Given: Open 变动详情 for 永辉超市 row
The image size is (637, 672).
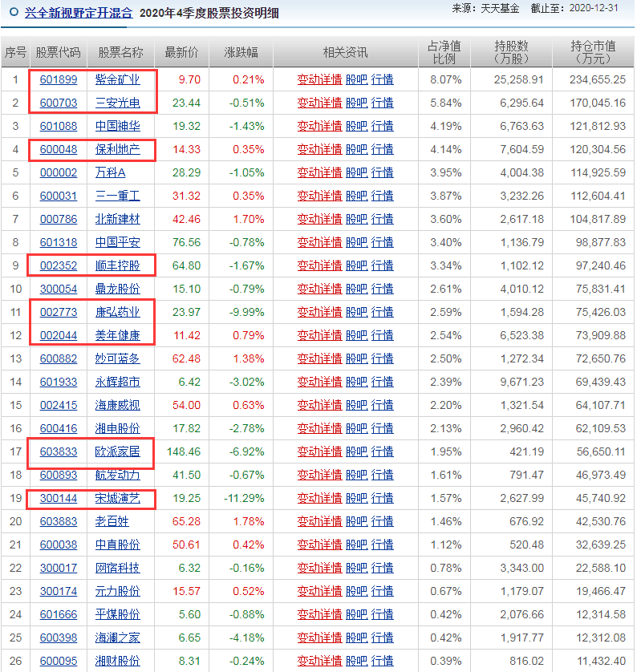Looking at the screenshot, I should [320, 382].
